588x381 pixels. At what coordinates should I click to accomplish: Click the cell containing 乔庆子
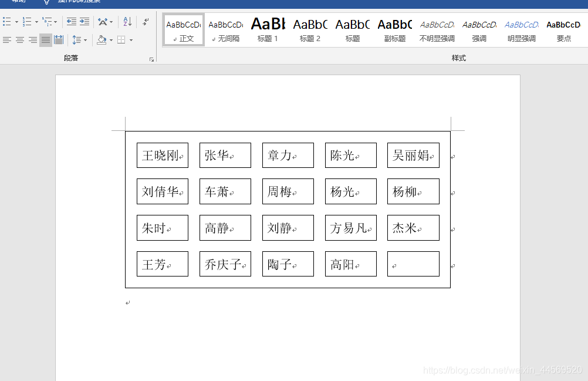(225, 264)
